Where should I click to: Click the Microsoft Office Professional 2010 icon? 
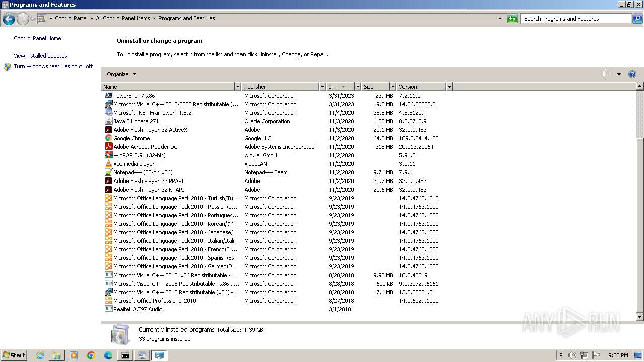pyautogui.click(x=108, y=301)
